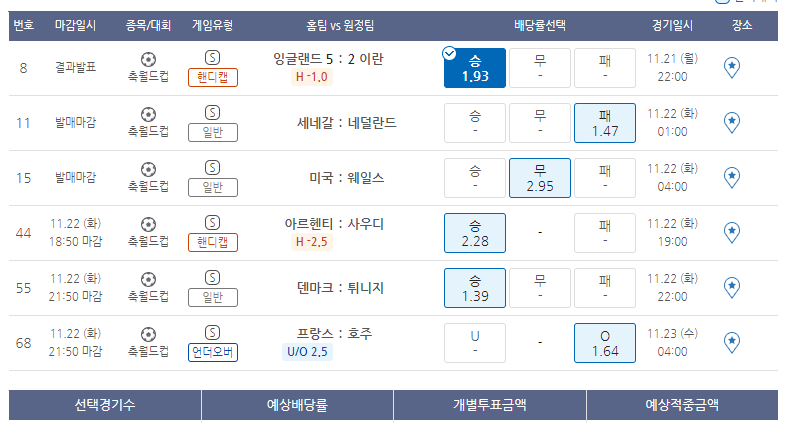The width and height of the screenshot is (791, 423).
Task: Open venue star icon for 프랑스 : 호주
Action: pyautogui.click(x=731, y=342)
